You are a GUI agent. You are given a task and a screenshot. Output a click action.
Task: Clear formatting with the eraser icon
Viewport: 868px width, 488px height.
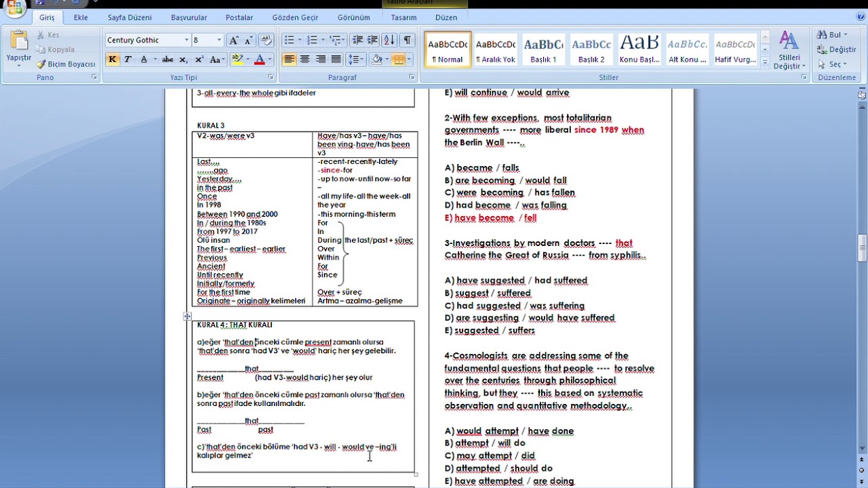tap(266, 41)
